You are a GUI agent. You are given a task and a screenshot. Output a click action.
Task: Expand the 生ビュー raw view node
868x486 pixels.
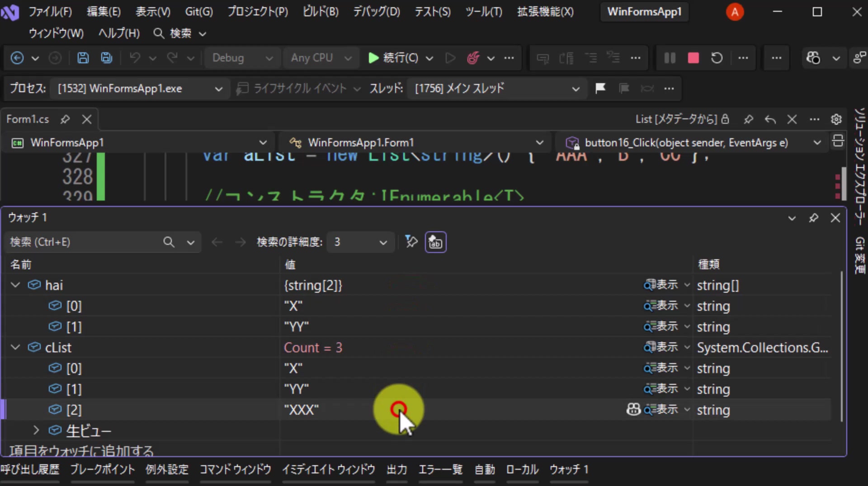pyautogui.click(x=36, y=430)
